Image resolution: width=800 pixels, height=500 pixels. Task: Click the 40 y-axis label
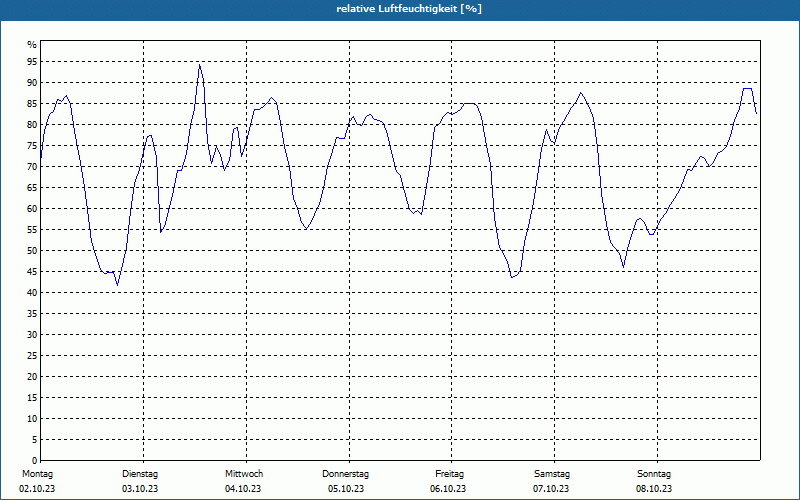point(32,293)
